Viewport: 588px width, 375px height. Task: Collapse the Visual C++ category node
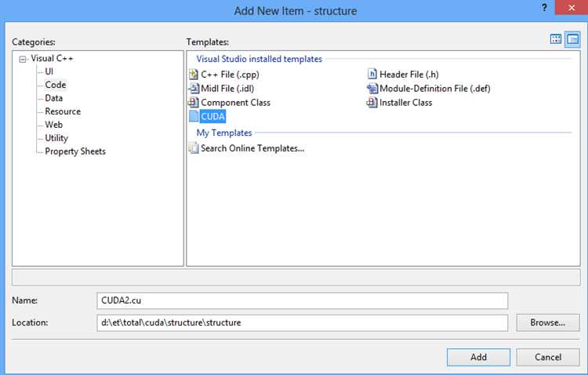(23, 60)
